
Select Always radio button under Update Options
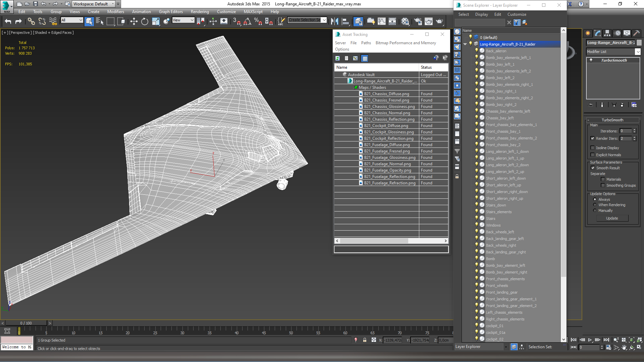pos(595,199)
